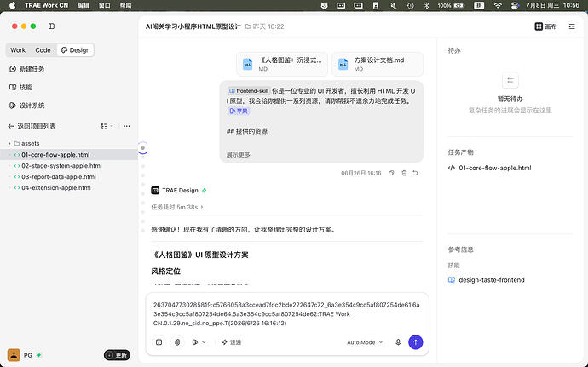Image resolution: width=588 pixels, height=367 pixels.
Task: Click the muted sound icon in menu bar
Action: point(393,5)
